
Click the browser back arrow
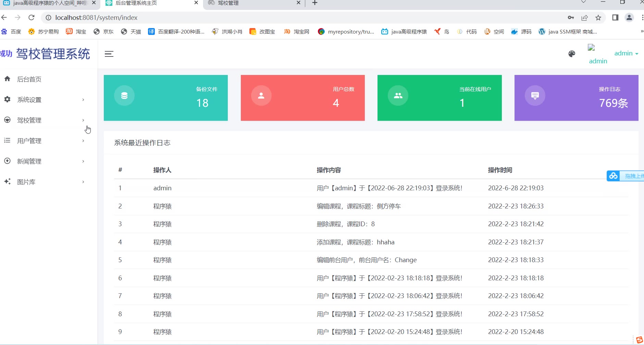coord(4,17)
